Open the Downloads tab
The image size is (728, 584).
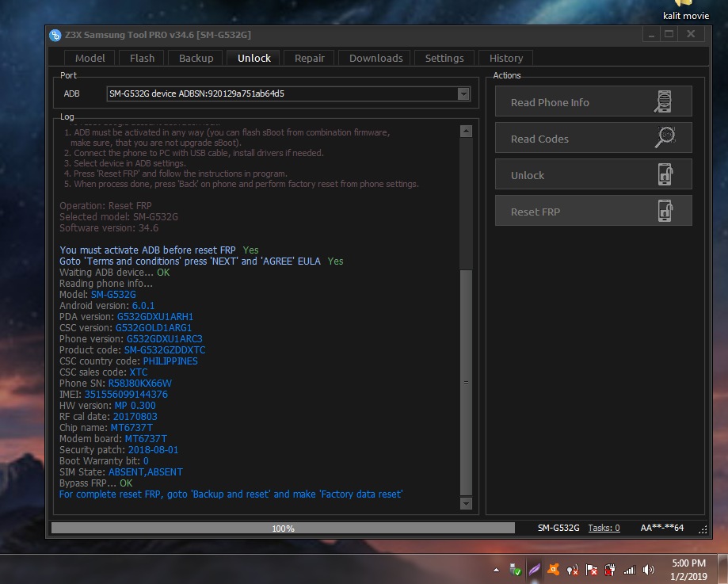click(x=375, y=58)
